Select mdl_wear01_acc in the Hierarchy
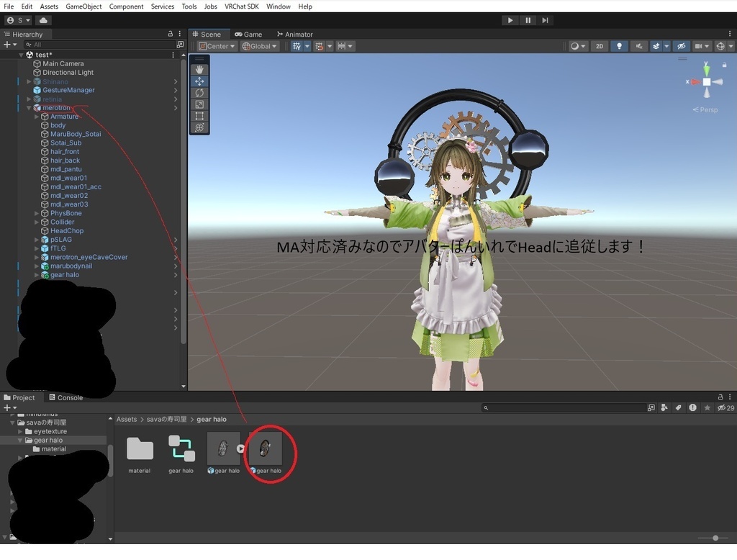Screen dimensions: 737x560 [75, 186]
